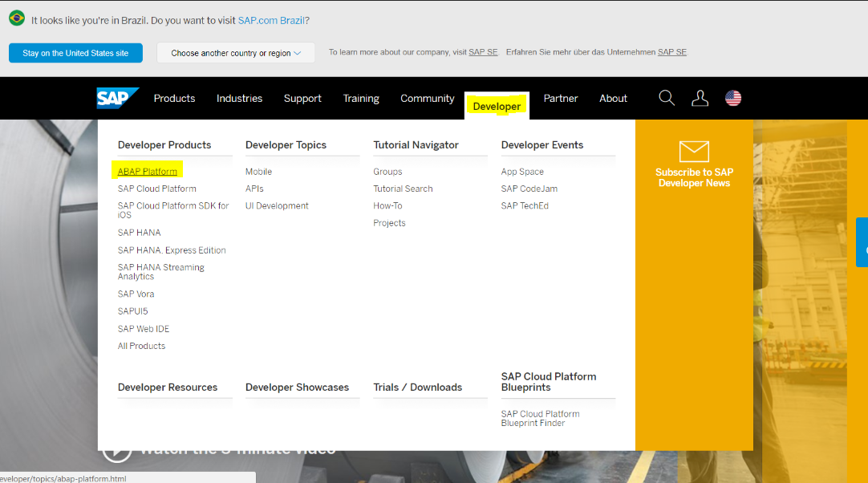Open the APIs topic link
Viewport: 868px width, 483px height.
pos(254,189)
